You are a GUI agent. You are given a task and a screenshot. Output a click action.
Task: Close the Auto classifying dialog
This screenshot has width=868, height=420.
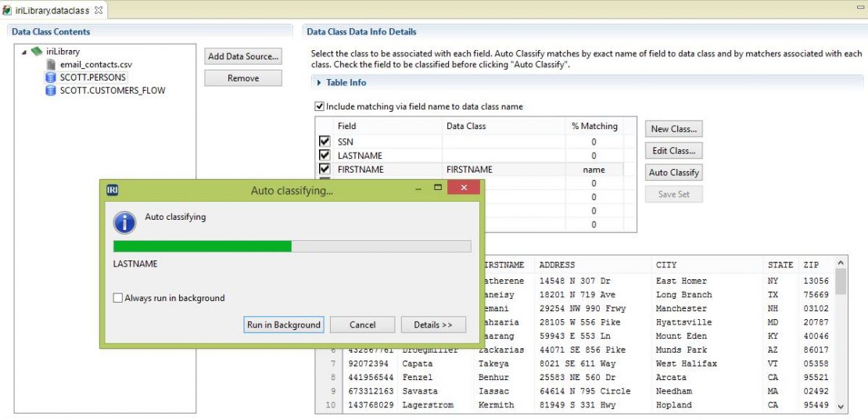coord(464,188)
